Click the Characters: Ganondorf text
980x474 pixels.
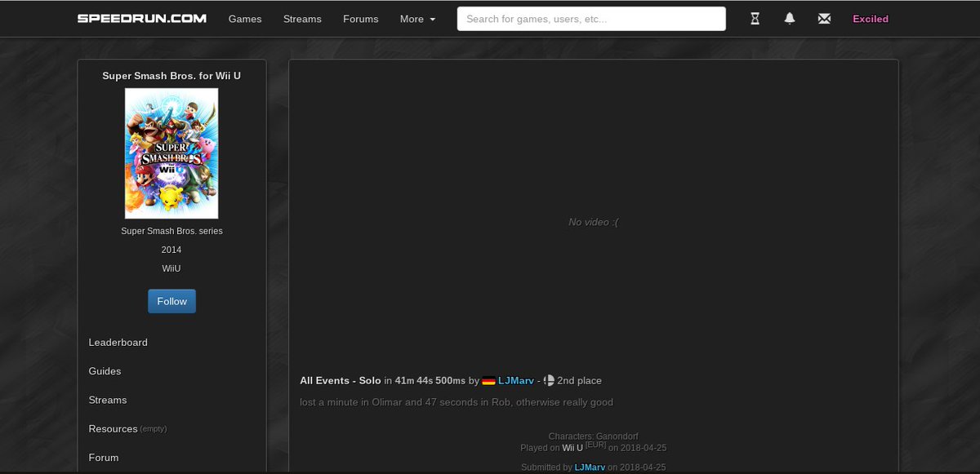point(594,437)
